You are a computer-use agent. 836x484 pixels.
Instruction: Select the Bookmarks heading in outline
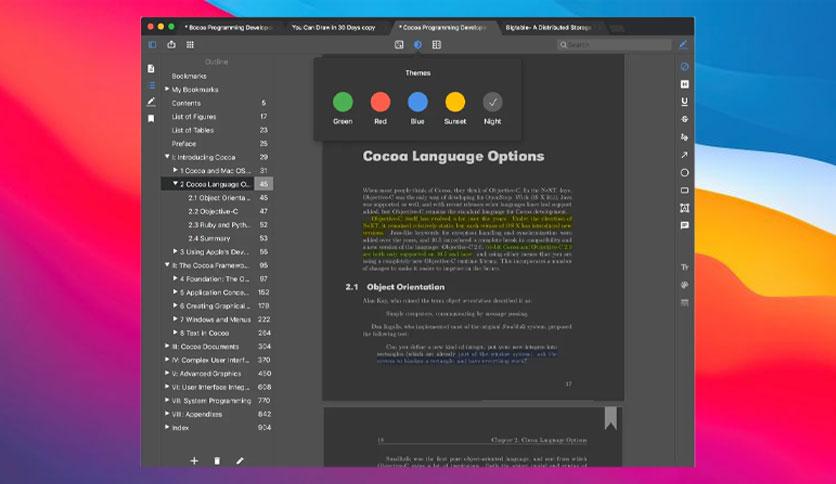(189, 76)
